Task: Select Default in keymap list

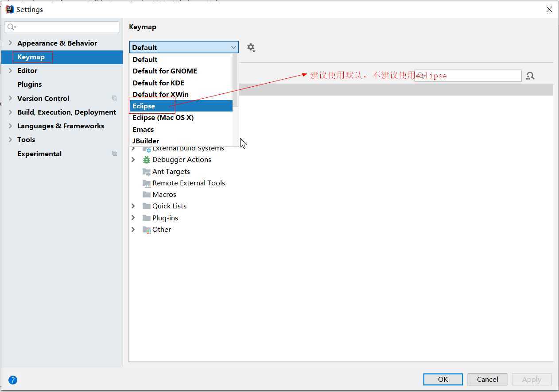Action: (181, 59)
